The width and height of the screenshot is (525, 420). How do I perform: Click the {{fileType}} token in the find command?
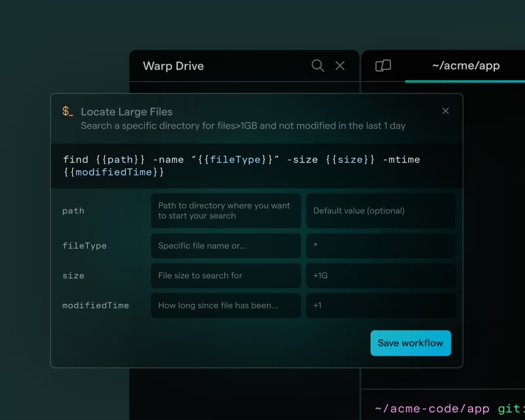point(236,159)
